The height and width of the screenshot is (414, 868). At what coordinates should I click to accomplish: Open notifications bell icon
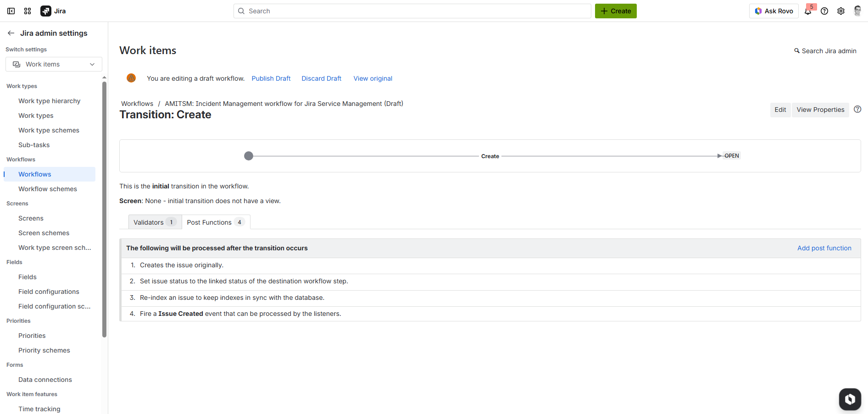point(808,11)
